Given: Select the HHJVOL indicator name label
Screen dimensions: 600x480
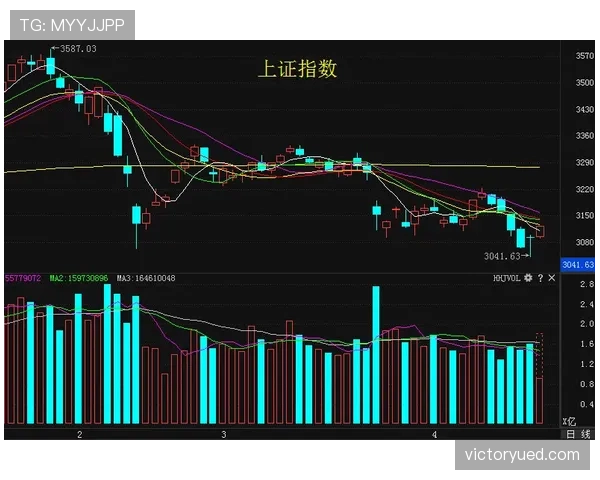Looking at the screenshot, I should [507, 278].
